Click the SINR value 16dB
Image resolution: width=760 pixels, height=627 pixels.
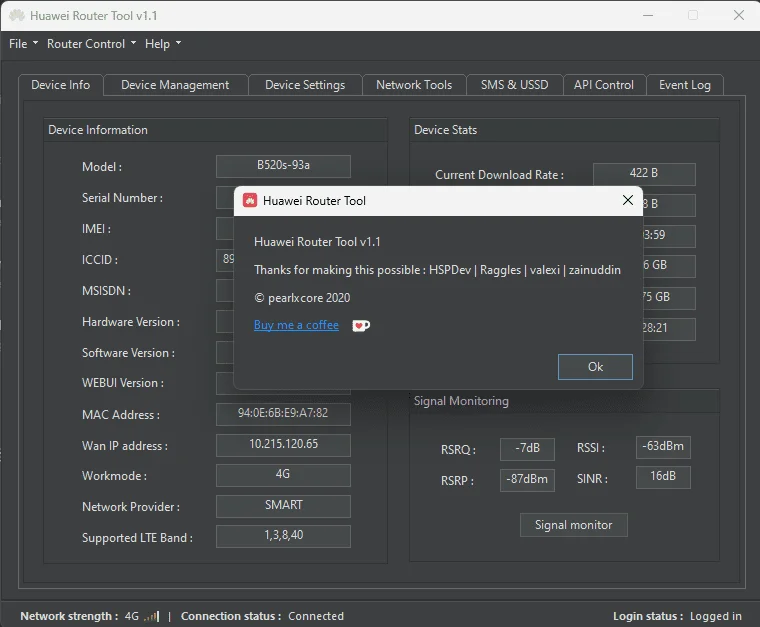pos(663,477)
